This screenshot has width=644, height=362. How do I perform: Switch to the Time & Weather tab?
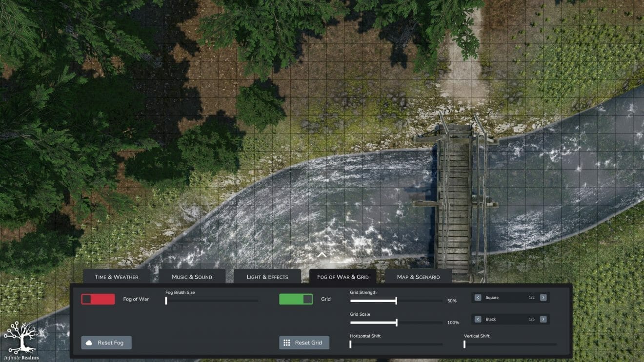(x=117, y=276)
